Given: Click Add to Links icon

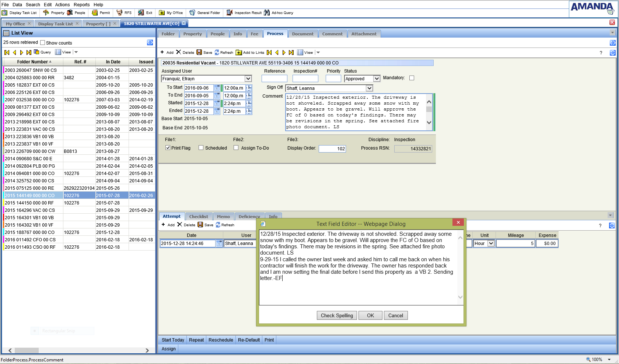Looking at the screenshot, I should [x=239, y=52].
